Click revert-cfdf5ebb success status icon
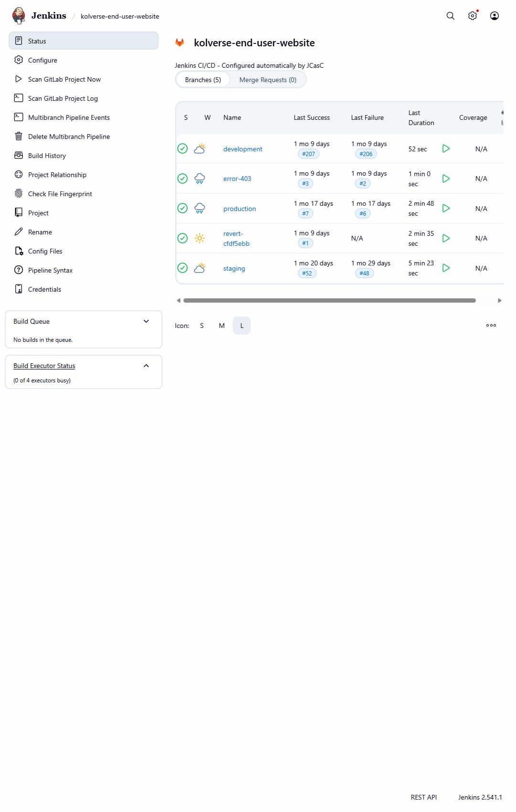The image size is (516, 812). [183, 238]
